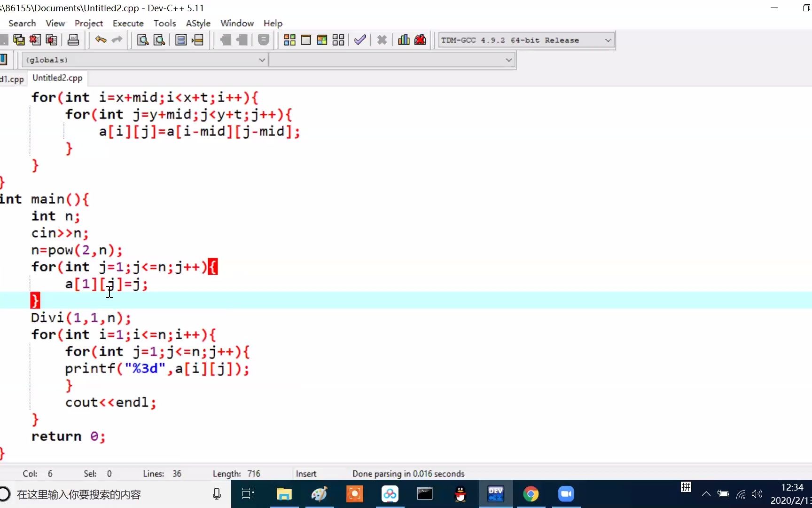Open the Help menu

[273, 23]
